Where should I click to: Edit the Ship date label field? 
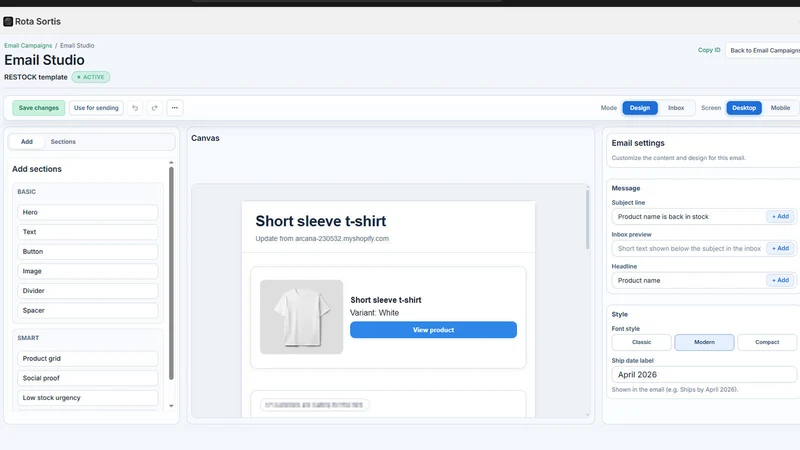click(x=704, y=374)
